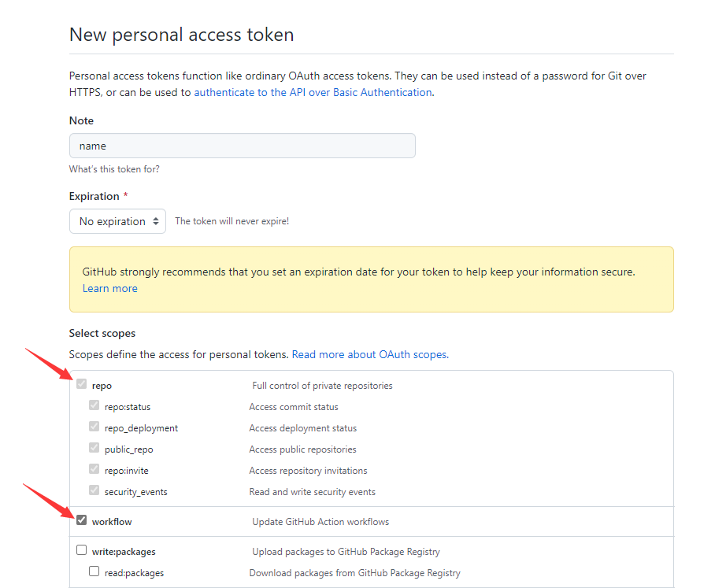Click the repo scope label

pyautogui.click(x=102, y=386)
